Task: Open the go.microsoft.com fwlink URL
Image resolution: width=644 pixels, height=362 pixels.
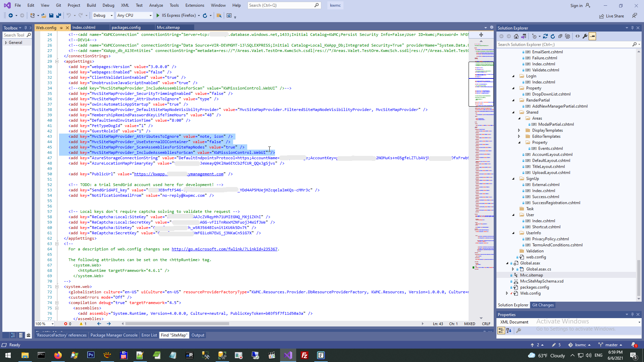Action: tap(224, 249)
